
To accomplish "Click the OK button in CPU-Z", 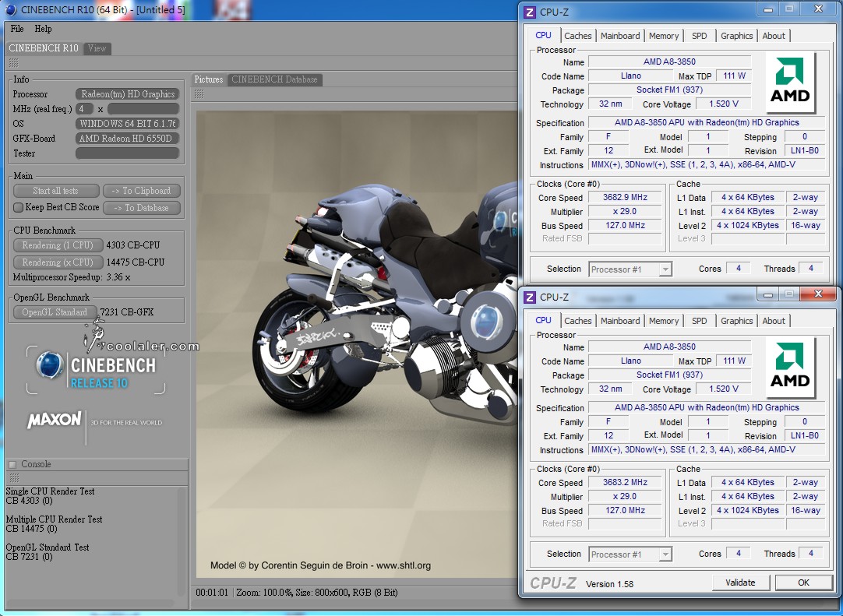I will point(804,583).
